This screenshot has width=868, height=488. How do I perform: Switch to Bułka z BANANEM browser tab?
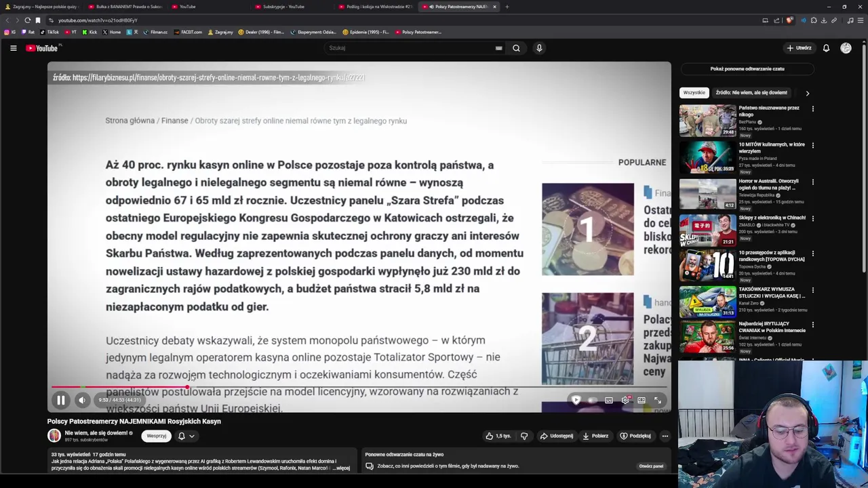click(125, 7)
